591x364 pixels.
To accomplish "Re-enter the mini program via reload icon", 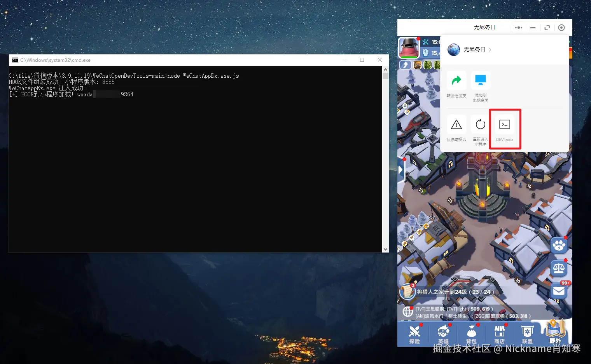I will click(x=480, y=124).
